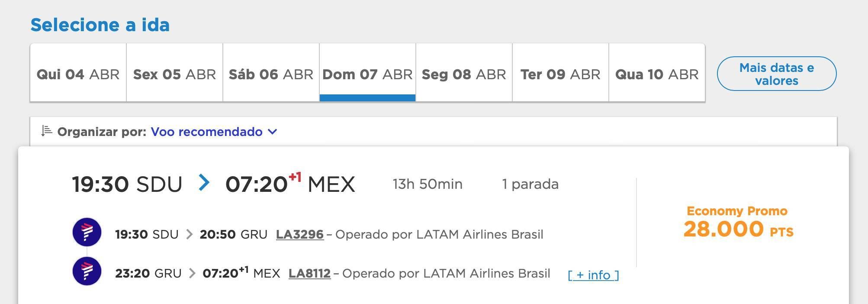The image size is (868, 304).
Task: Open the Voo recomendado sort dropdown
Action: point(207,132)
